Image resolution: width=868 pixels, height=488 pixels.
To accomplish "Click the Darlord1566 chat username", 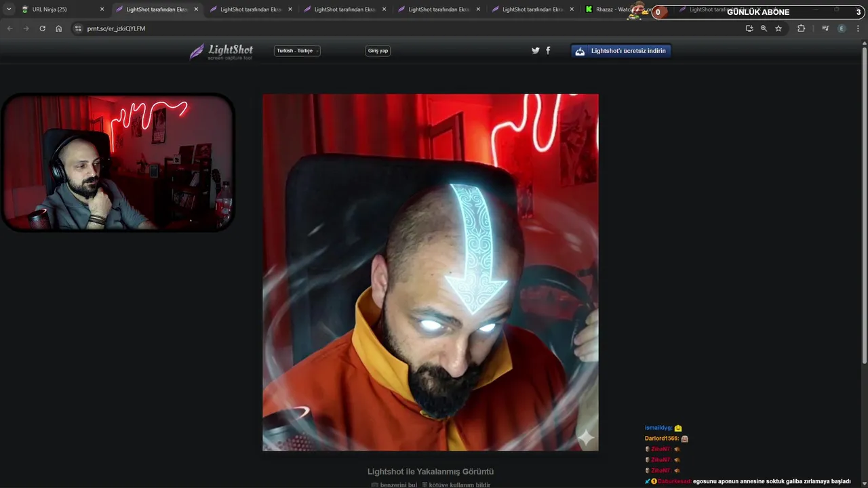I will click(x=661, y=439).
